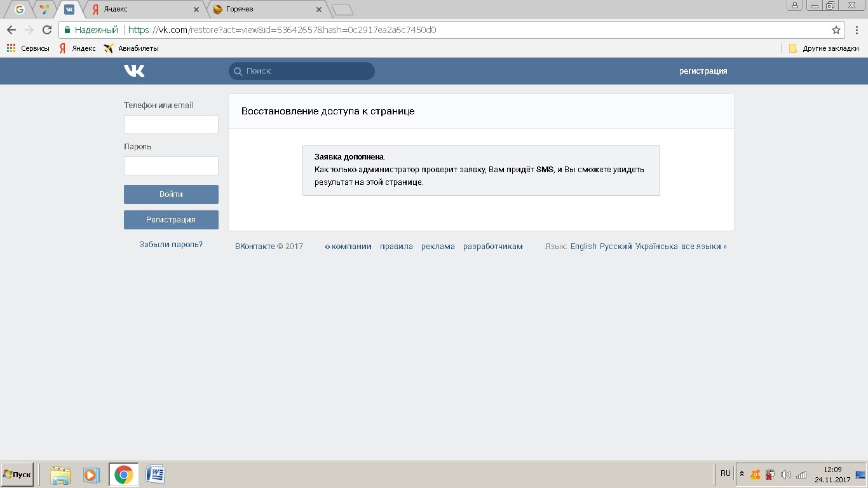Viewport: 868px width, 488px height.
Task: Open the Другие закладки folder
Action: (x=824, y=48)
